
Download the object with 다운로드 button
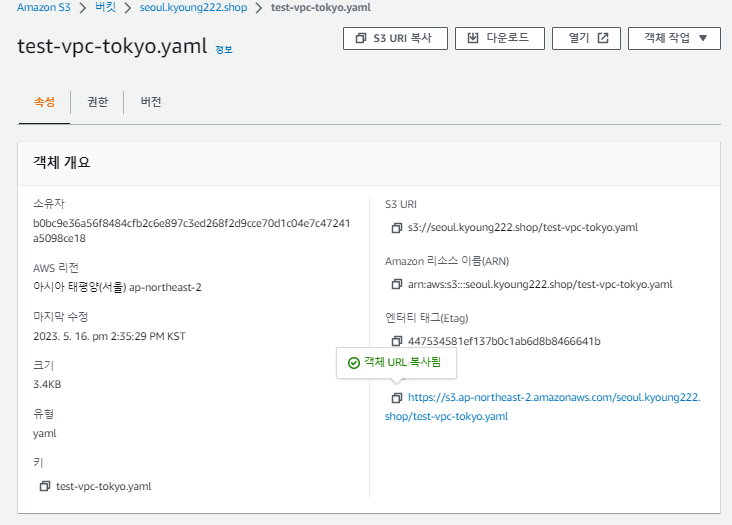500,38
